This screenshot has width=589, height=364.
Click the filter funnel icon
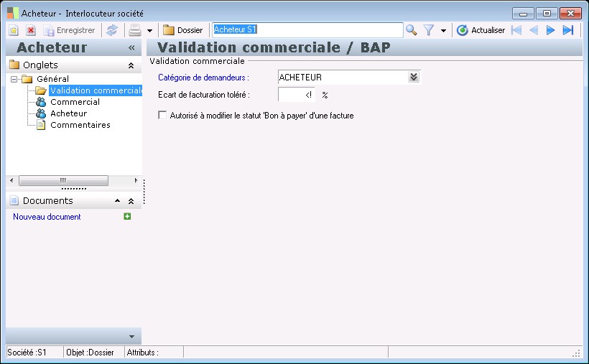coord(429,30)
